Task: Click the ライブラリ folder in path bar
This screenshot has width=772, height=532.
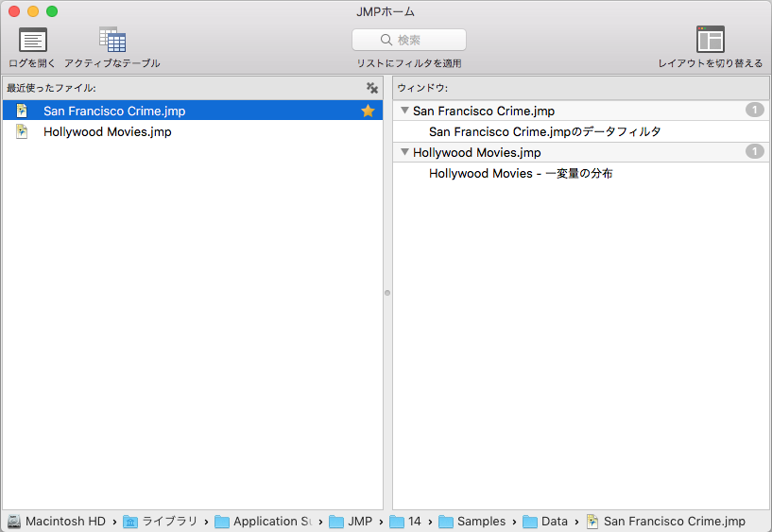Action: point(169,522)
